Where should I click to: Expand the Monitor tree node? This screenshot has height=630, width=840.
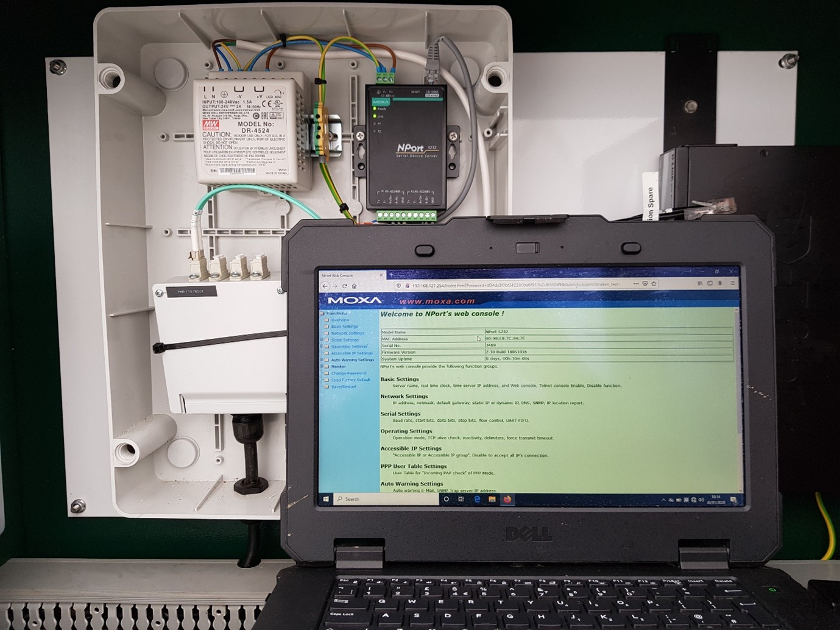(322, 366)
